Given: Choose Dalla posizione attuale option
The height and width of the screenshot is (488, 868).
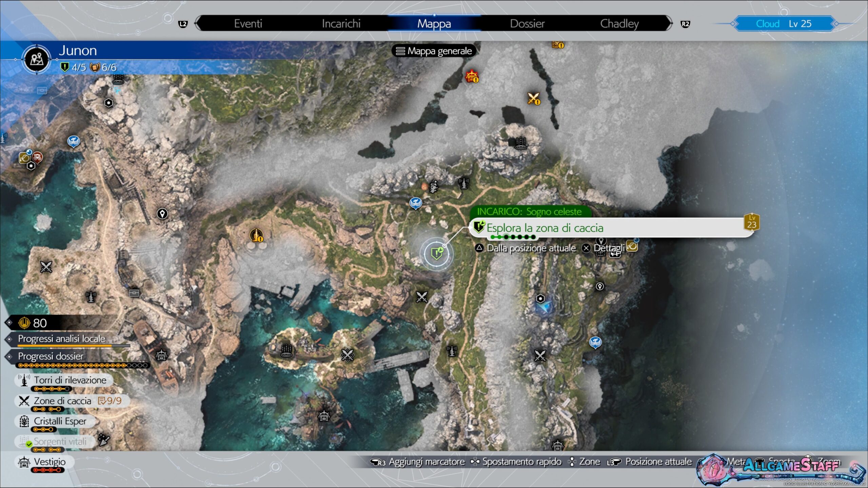Looking at the screenshot, I should pyautogui.click(x=525, y=248).
